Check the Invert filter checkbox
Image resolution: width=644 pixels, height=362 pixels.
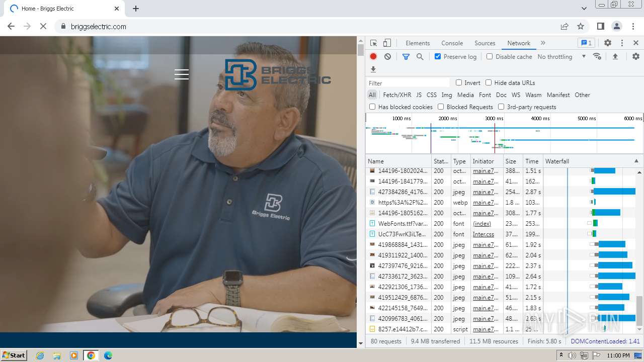pyautogui.click(x=459, y=83)
